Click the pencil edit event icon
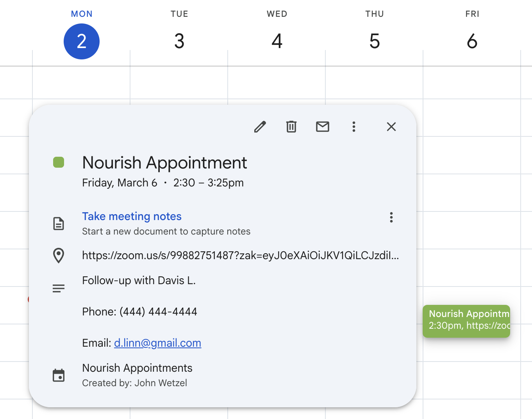Screen dimensions: 532x419 260,127
